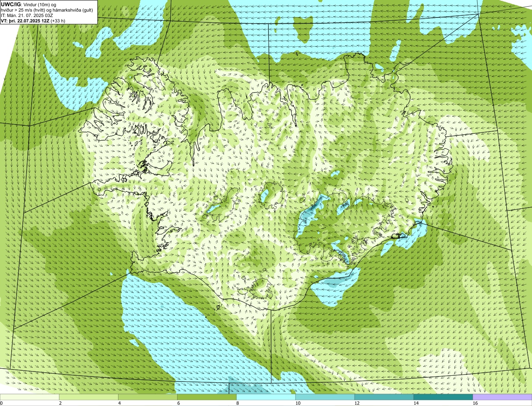The width and height of the screenshot is (532, 406).
Task: Click the legend scale label "4"
Action: coord(119,403)
